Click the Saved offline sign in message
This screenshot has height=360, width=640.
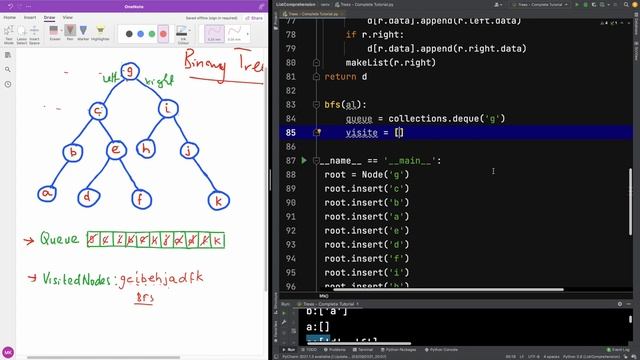pyautogui.click(x=211, y=18)
